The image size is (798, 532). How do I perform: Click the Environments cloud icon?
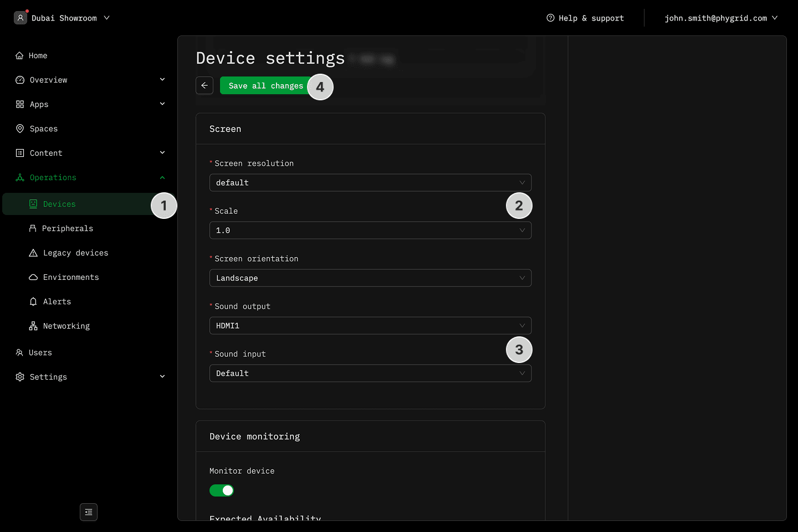coord(33,277)
